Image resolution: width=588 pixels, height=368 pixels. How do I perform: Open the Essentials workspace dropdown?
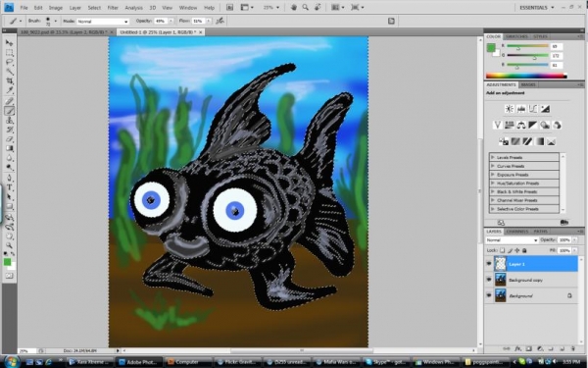(x=536, y=7)
